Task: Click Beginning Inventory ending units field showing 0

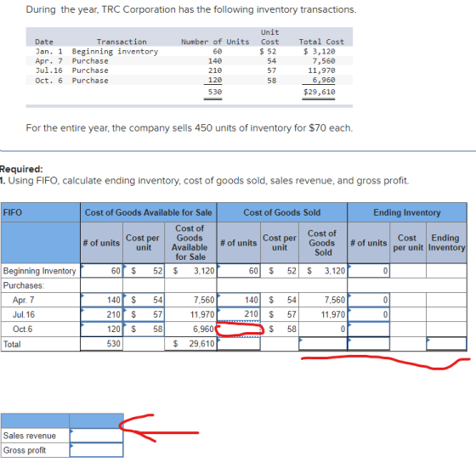Action: (x=369, y=271)
